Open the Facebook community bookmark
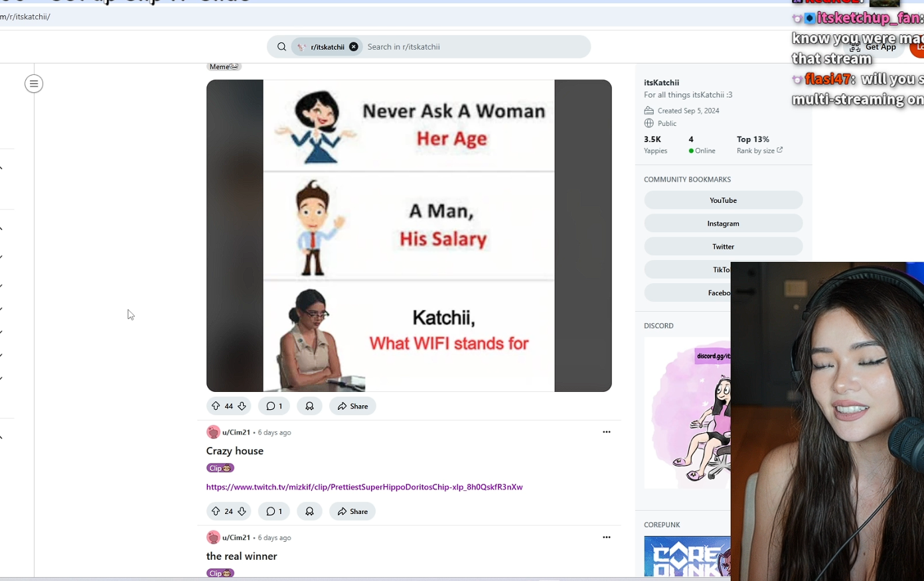Image resolution: width=924 pixels, height=581 pixels. click(x=687, y=293)
